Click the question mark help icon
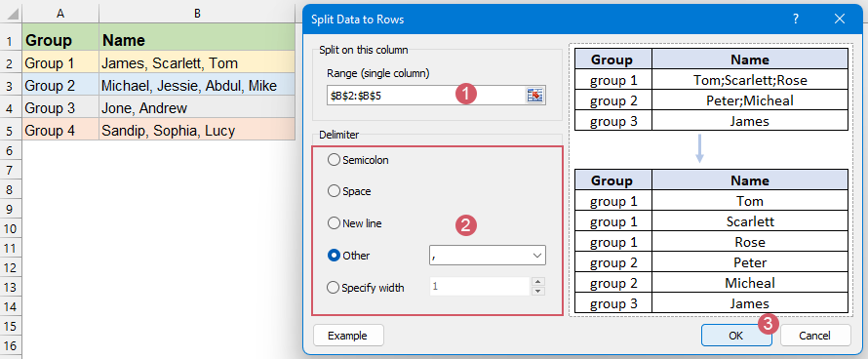 796,20
